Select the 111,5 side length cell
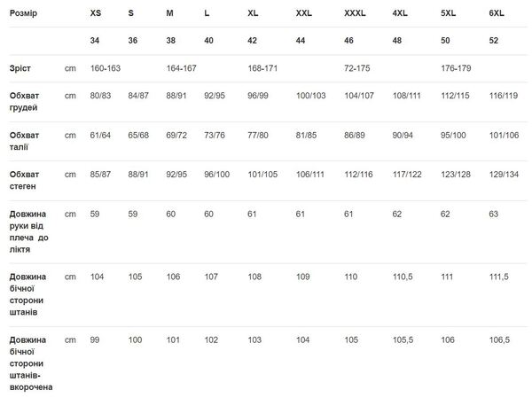Viewport: 532px width, 398px height. click(499, 277)
